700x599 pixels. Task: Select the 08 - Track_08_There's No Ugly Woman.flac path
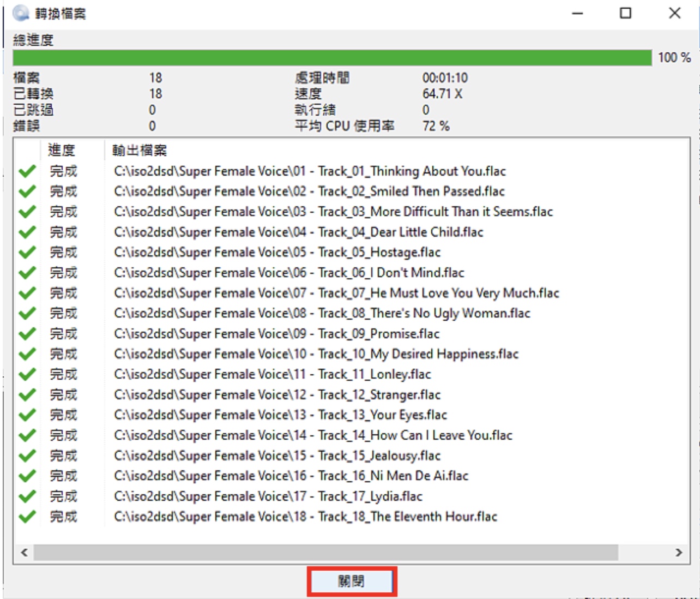[322, 314]
